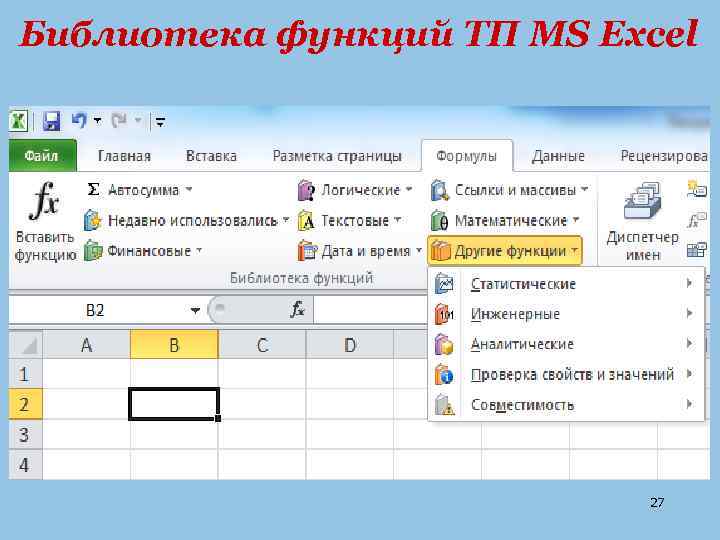
Task: Expand the Текстовые functions dropdown
Action: click(x=398, y=219)
